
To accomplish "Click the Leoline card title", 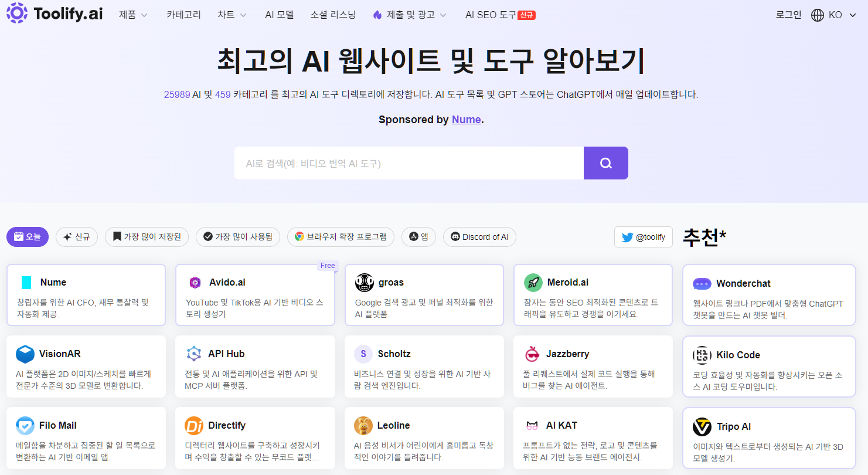I will (394, 426).
